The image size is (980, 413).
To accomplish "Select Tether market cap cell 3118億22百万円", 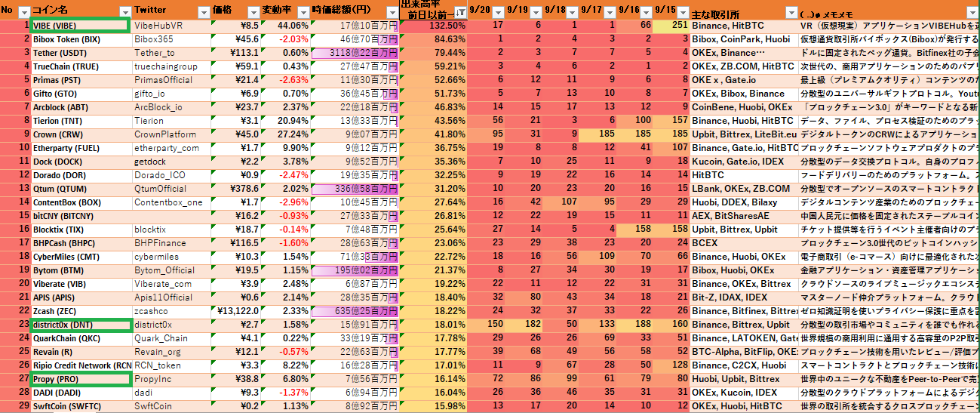I will click(356, 53).
